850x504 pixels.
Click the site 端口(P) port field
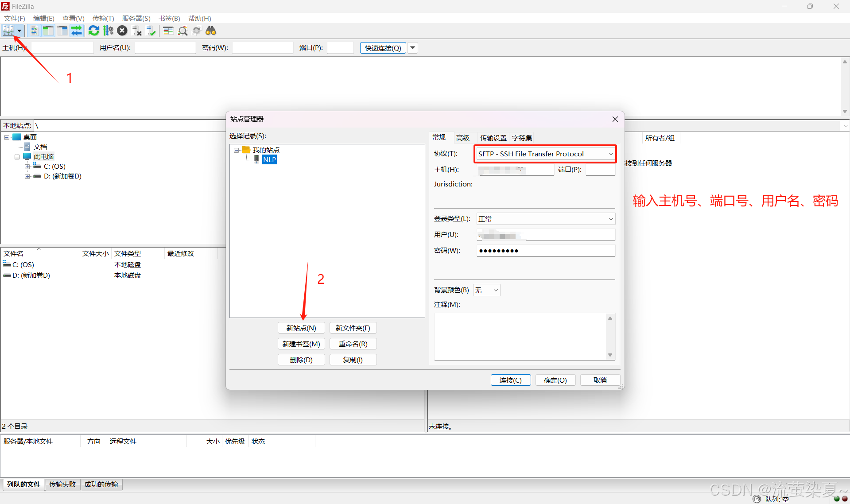[x=600, y=170]
